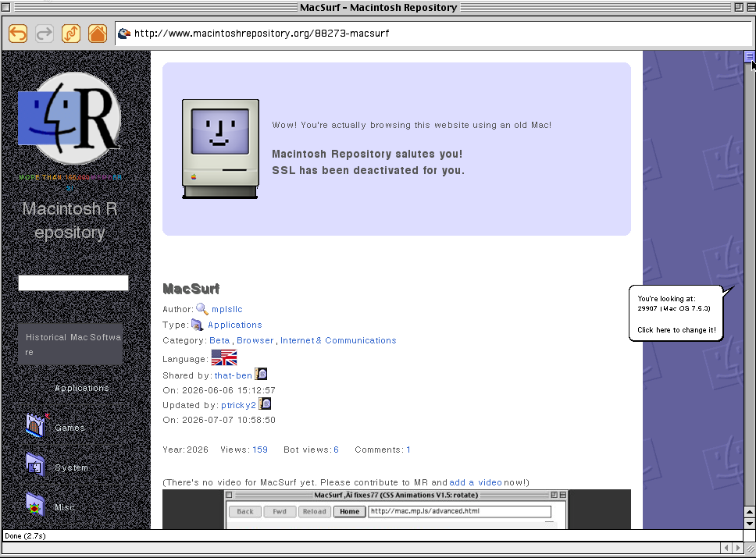The width and height of the screenshot is (756, 558).
Task: Click 'Year: 2026' text
Action: (185, 450)
